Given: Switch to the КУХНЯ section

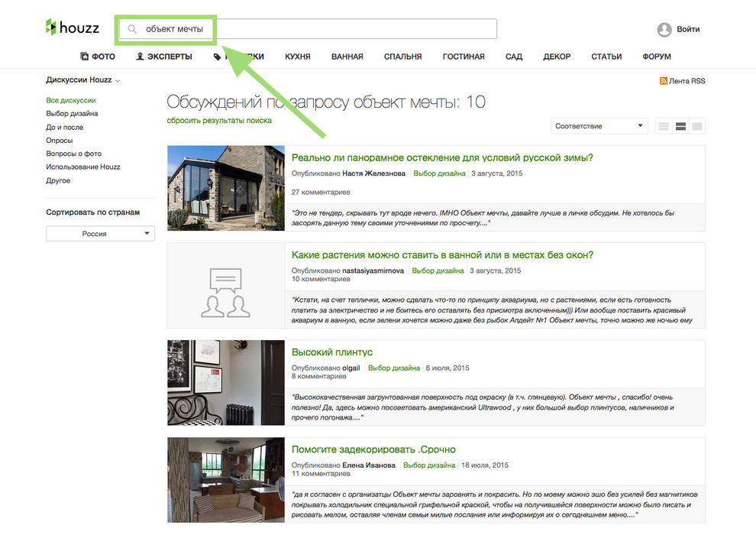Looking at the screenshot, I should (x=297, y=56).
